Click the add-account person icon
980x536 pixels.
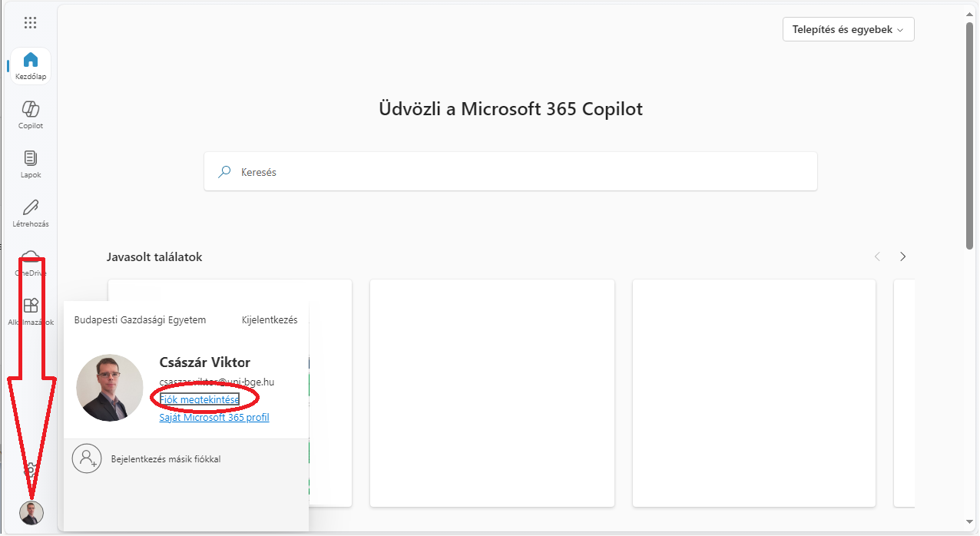pos(87,458)
